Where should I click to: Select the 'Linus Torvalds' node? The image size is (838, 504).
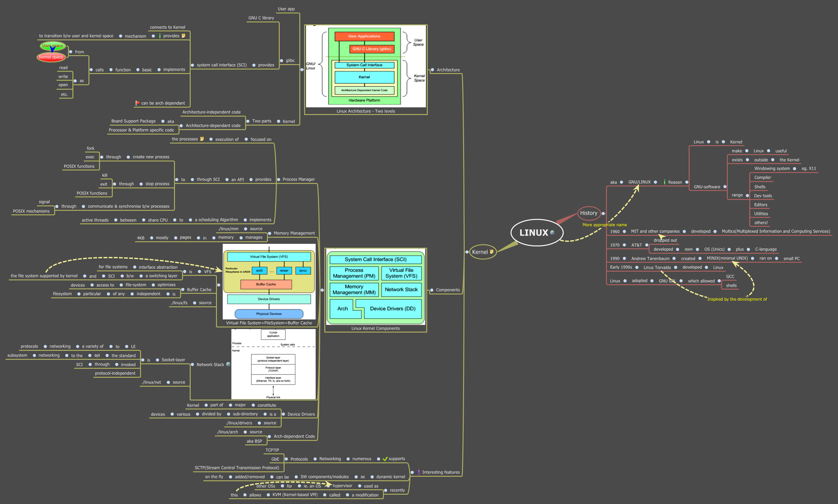pyautogui.click(x=657, y=267)
